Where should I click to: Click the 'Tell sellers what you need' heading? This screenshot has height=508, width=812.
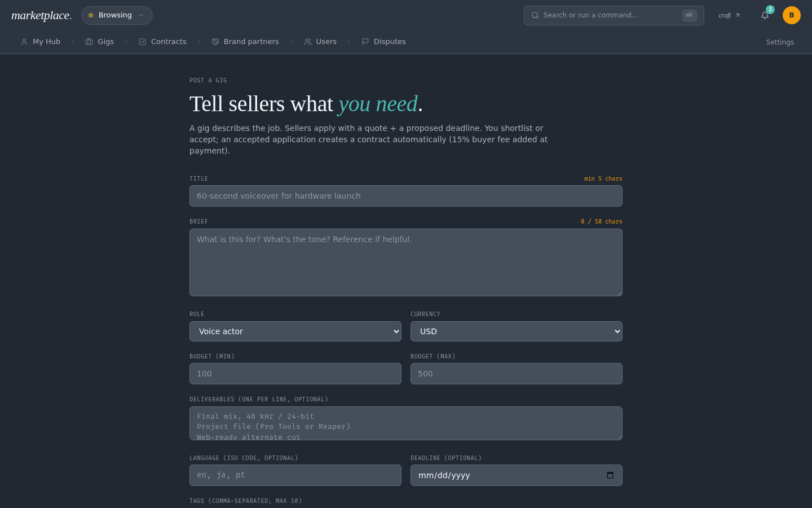click(306, 104)
